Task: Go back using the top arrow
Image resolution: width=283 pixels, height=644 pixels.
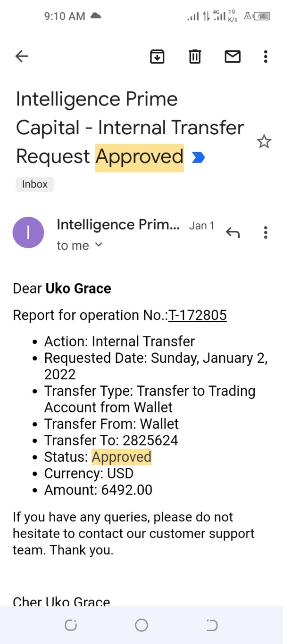Action: (x=22, y=57)
